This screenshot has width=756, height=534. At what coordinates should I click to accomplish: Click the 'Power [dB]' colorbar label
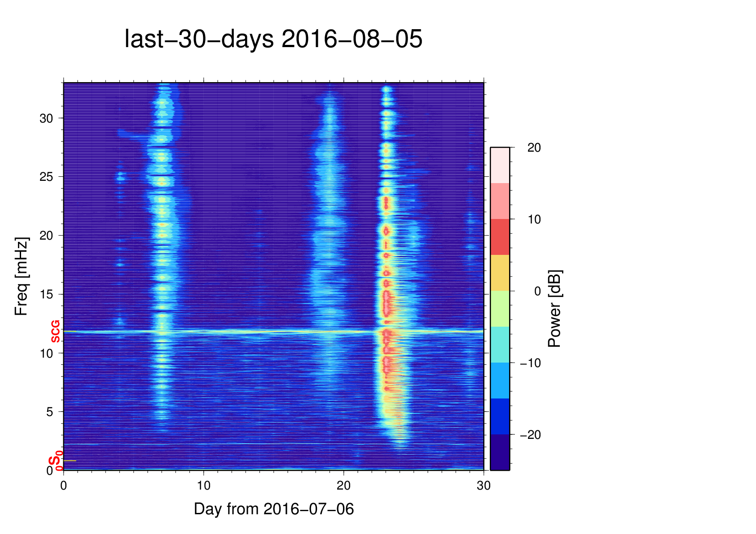pos(555,309)
